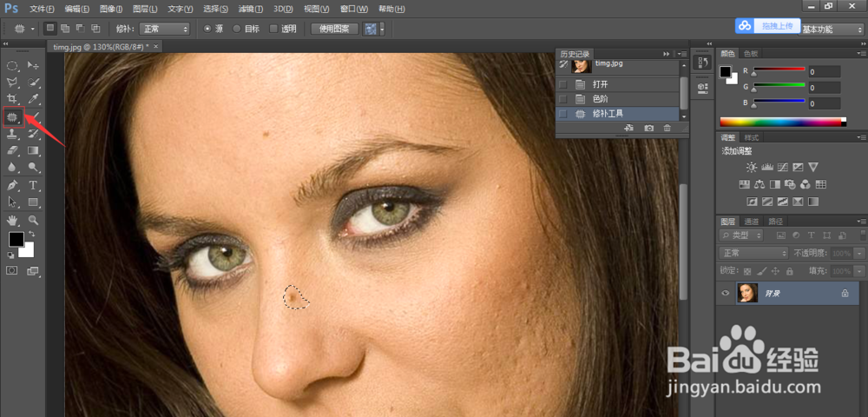Screen dimensions: 868x417
Task: Select the Zoom tool
Action: pos(33,220)
